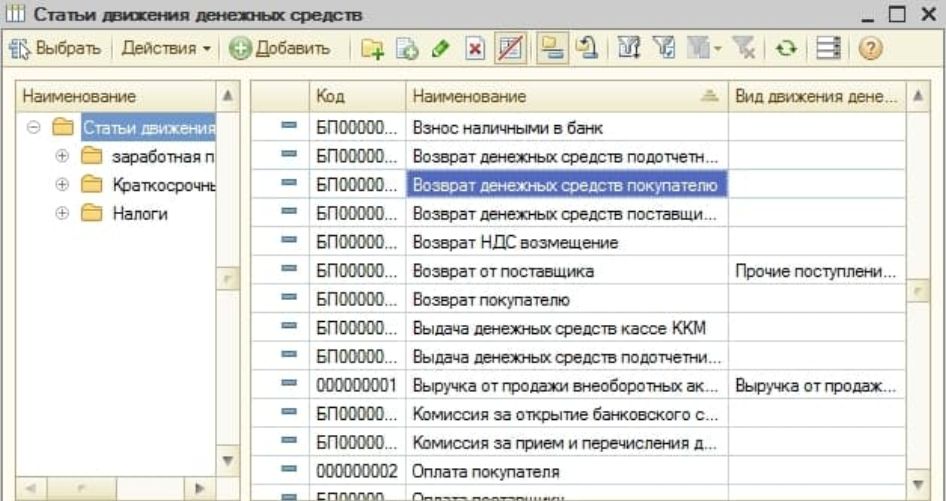
Task: Click the red X deletion mark icon
Action: [475, 49]
